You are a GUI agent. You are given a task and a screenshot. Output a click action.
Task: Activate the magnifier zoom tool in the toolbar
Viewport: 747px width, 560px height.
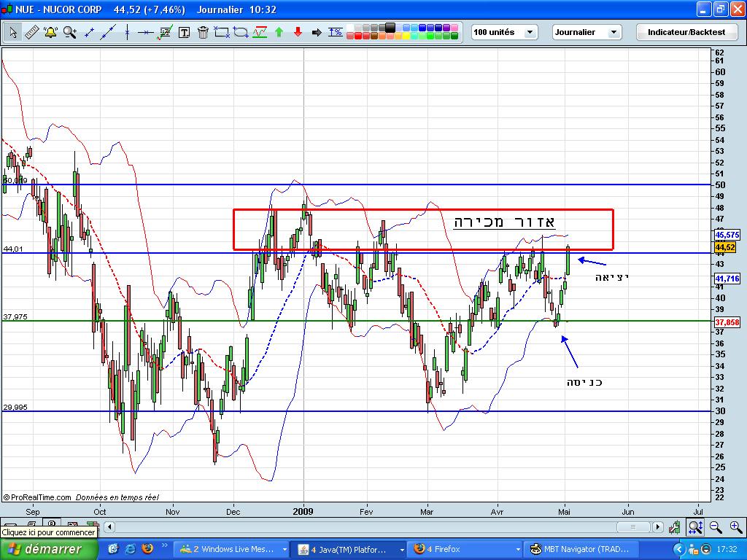click(x=70, y=32)
